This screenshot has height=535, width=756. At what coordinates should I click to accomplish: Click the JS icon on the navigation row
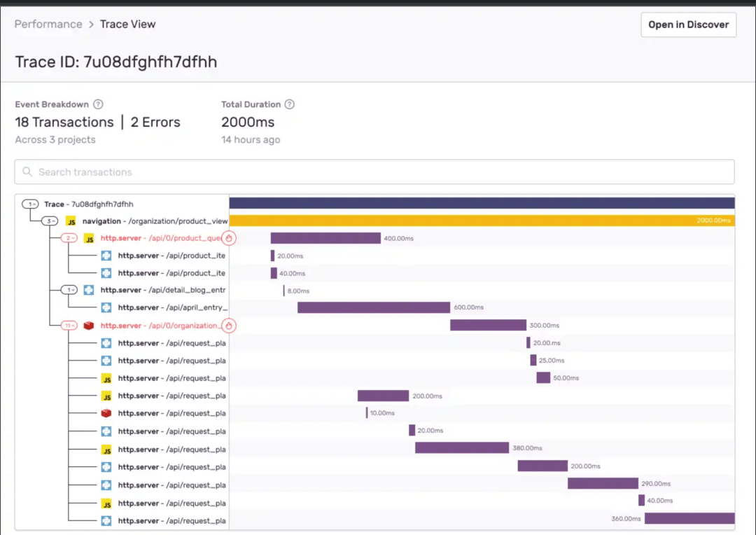pos(71,221)
